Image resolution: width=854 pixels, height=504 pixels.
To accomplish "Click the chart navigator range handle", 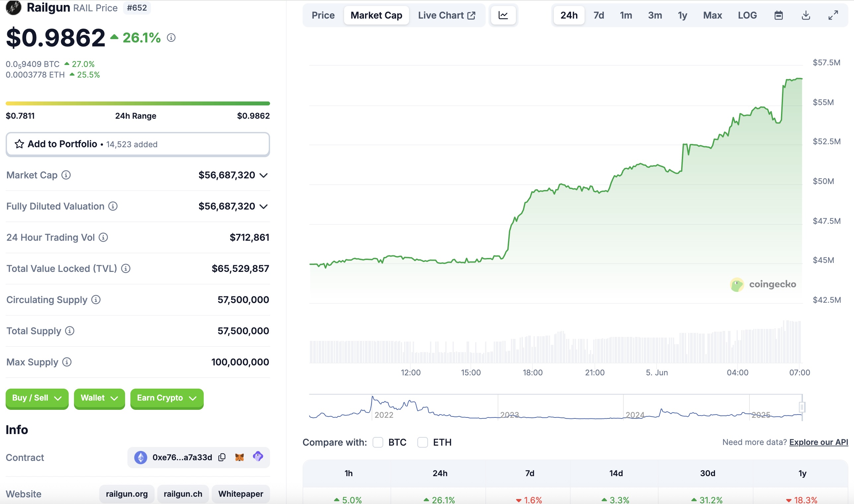I will (802, 407).
